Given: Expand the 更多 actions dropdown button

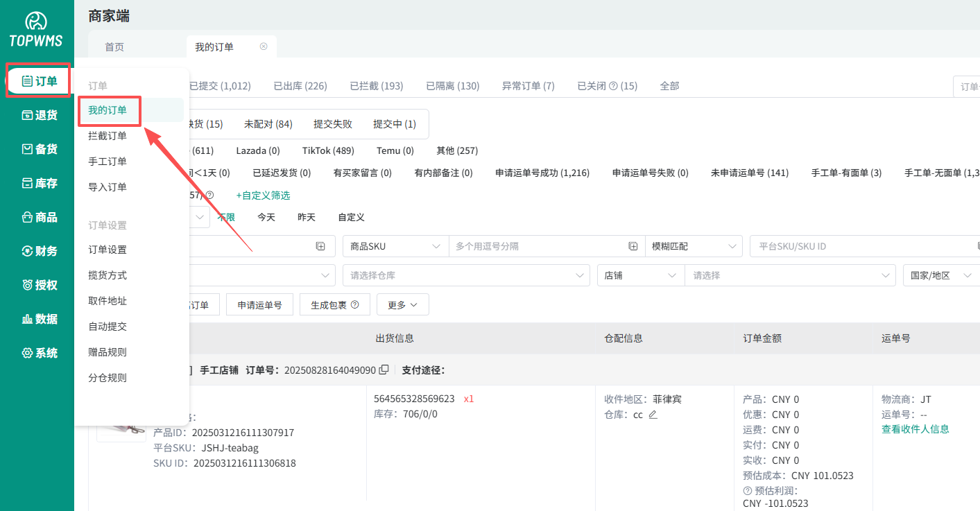Looking at the screenshot, I should point(402,304).
